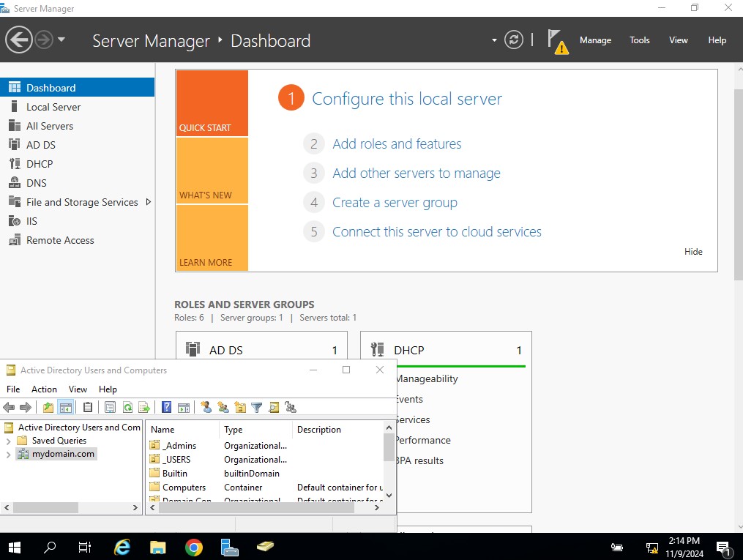Open the Action Center notification icon
This screenshot has width=743, height=560.
[x=723, y=548]
